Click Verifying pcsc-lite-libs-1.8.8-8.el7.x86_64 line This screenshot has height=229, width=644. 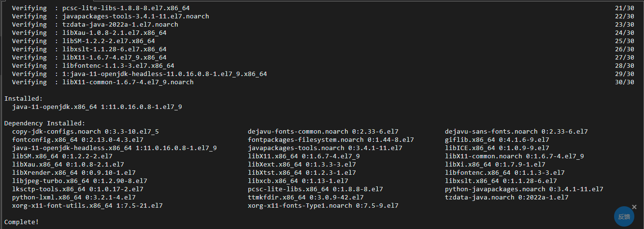[x=101, y=8]
